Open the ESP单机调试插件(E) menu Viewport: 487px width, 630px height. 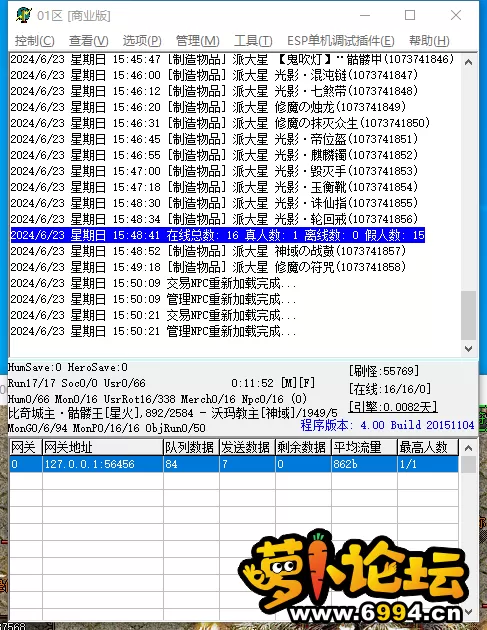341,41
